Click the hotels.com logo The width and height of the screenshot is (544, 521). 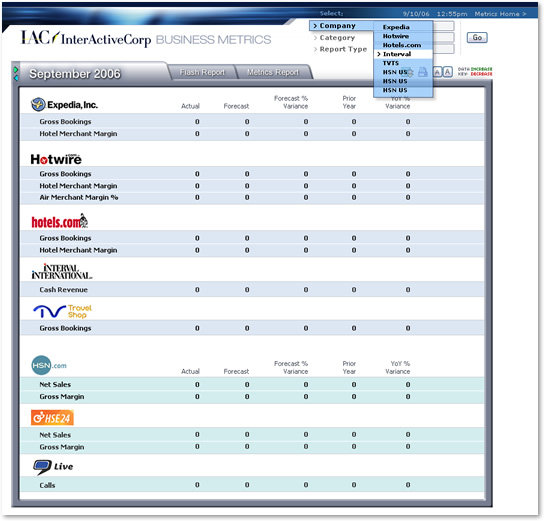(x=60, y=221)
